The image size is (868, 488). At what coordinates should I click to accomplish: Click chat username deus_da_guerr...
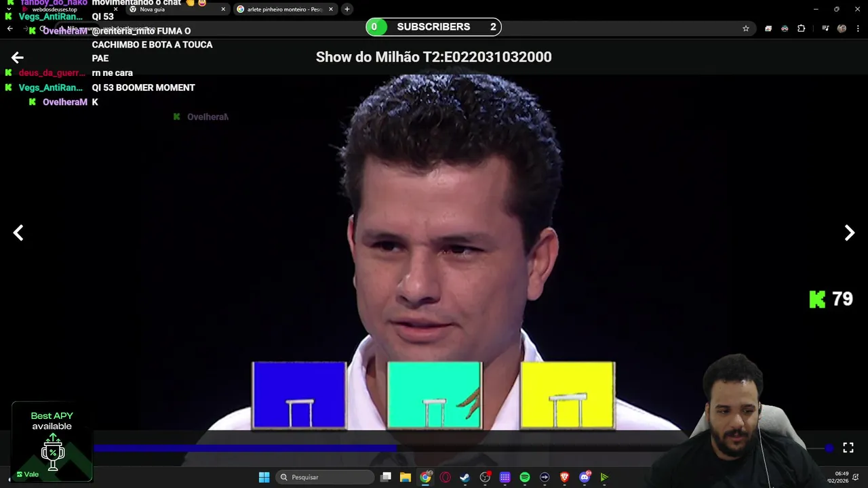[x=52, y=73]
